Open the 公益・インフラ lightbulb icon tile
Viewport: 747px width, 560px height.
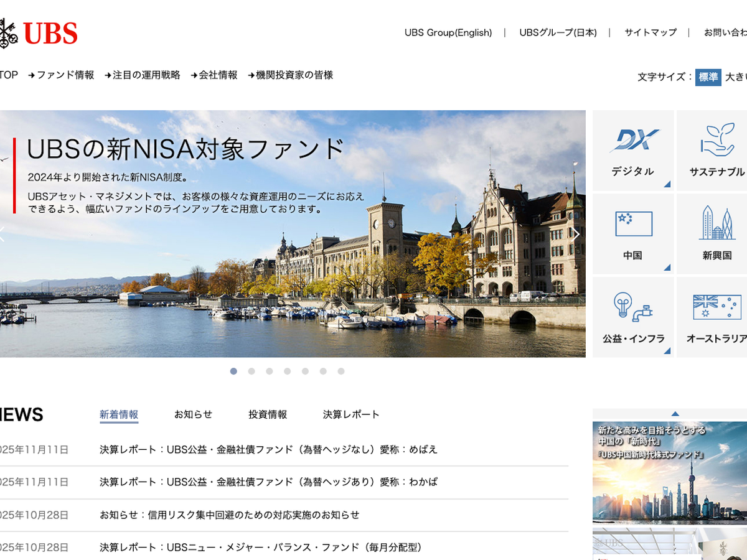(632, 317)
